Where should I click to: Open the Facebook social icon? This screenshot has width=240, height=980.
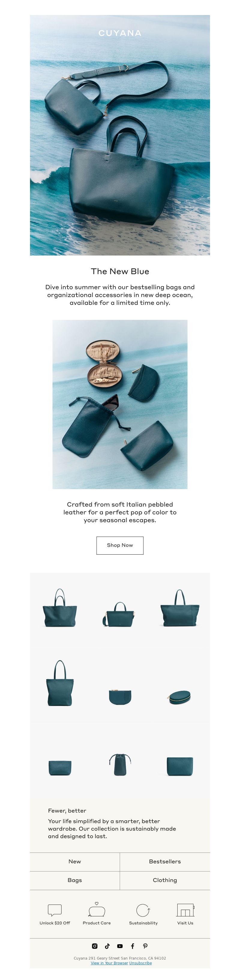(x=133, y=946)
